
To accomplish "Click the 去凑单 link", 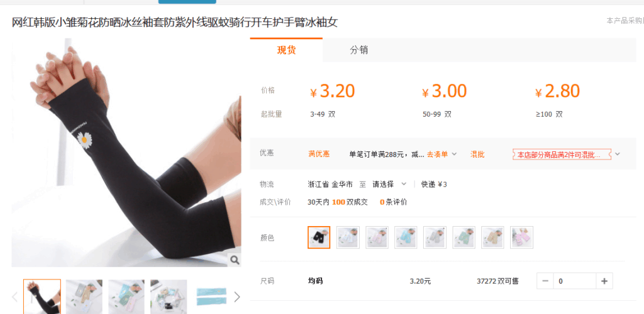I will [437, 154].
